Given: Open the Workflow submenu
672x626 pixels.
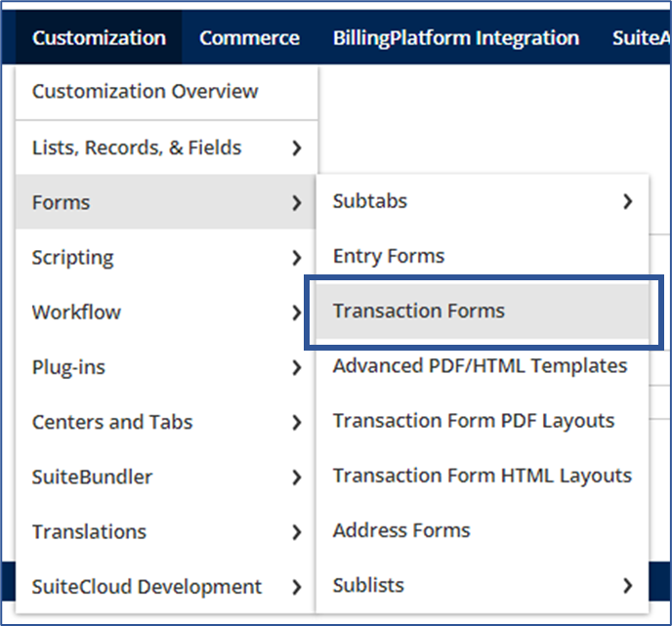Looking at the screenshot, I should (x=166, y=312).
